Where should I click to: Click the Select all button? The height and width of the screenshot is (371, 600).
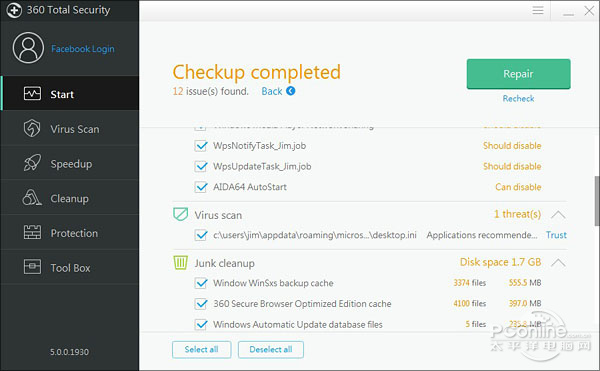202,350
